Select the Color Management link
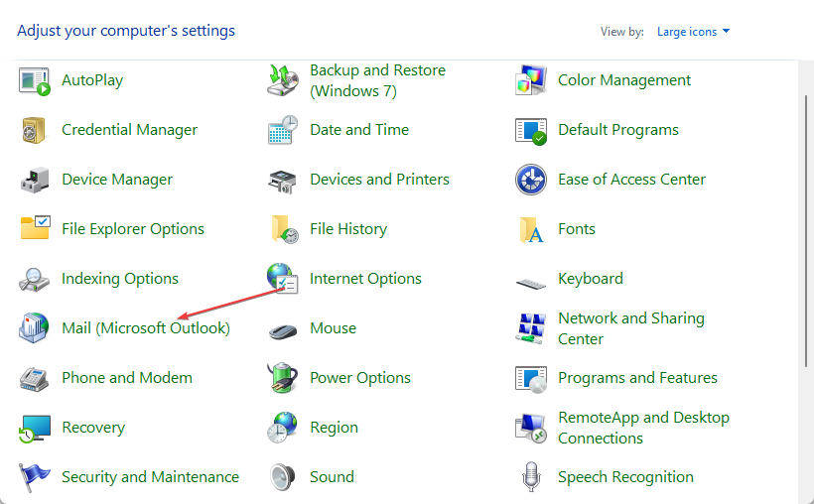 (624, 80)
